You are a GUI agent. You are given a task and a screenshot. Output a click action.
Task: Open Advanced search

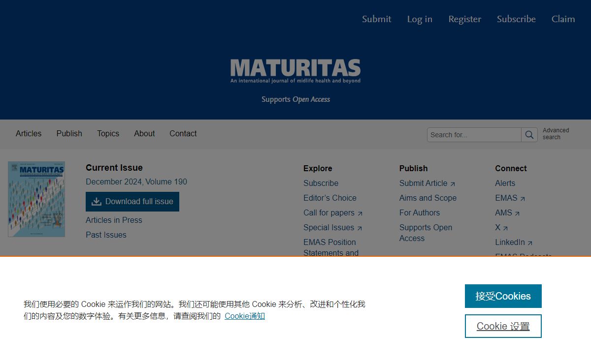tap(556, 134)
